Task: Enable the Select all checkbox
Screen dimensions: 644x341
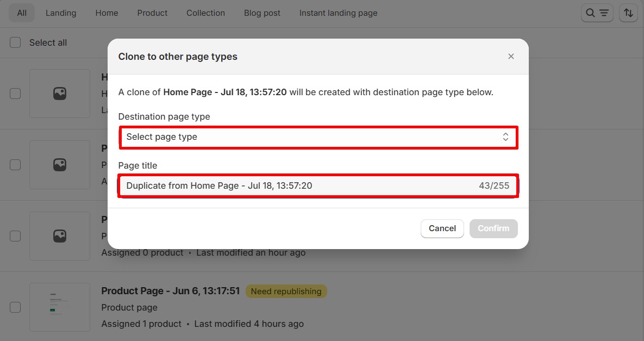Action: (15, 42)
